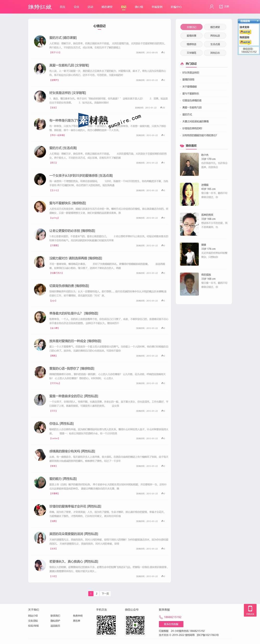This screenshot has width=260, height=644.
Task: Open the 日记 navigation tab
Action: pos(123,7)
